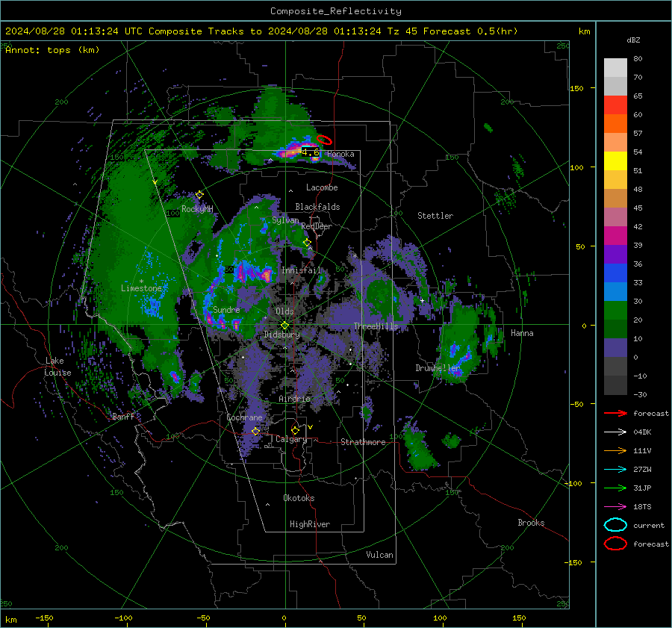
Task: Click the red 65 dBZ color swatch
Action: [x=615, y=105]
